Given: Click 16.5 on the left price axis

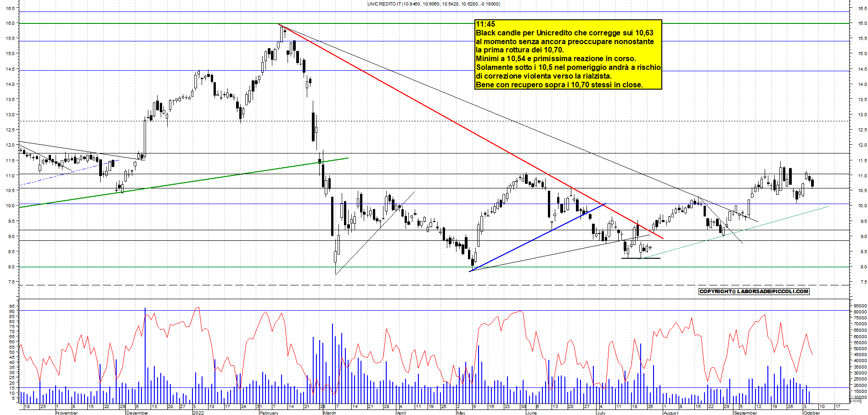Looking at the screenshot, I should coord(10,8).
